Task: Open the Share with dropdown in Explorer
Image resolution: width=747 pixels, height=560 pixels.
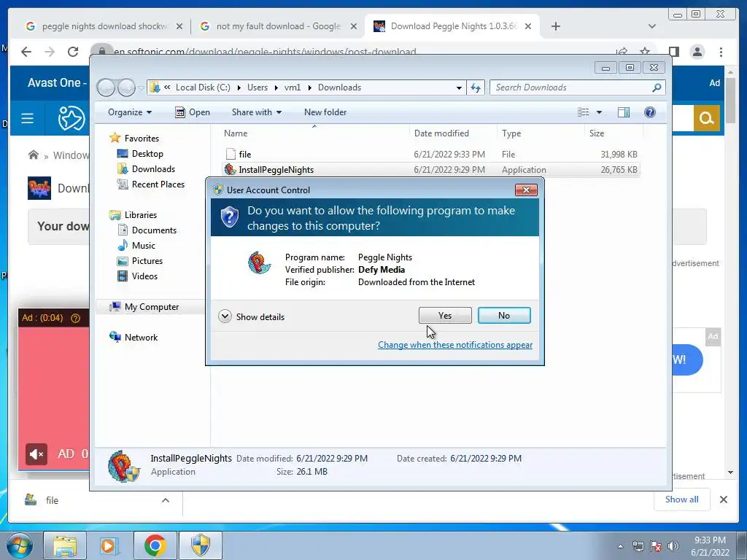Action: tap(257, 112)
